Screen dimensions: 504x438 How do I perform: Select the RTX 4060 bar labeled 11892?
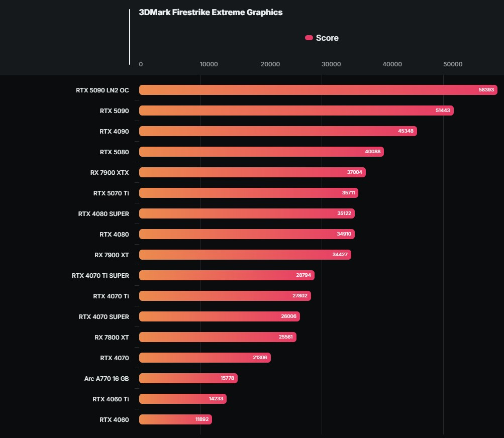(x=175, y=419)
